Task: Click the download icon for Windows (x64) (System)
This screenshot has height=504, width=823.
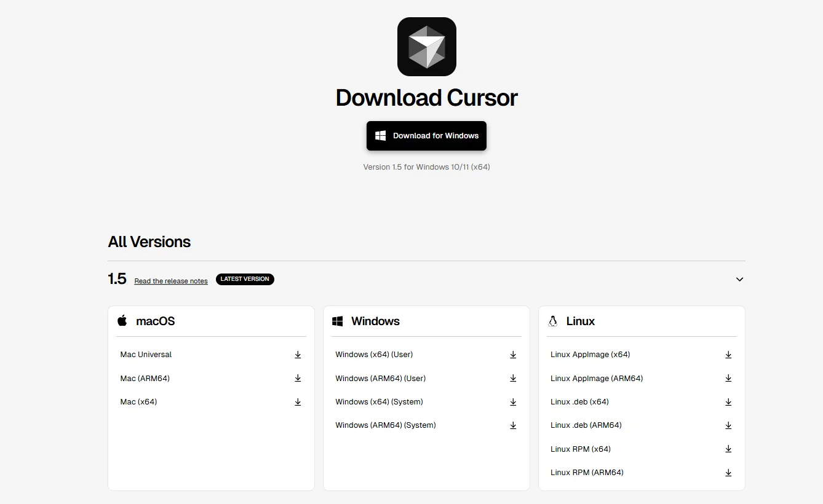Action: pos(513,402)
